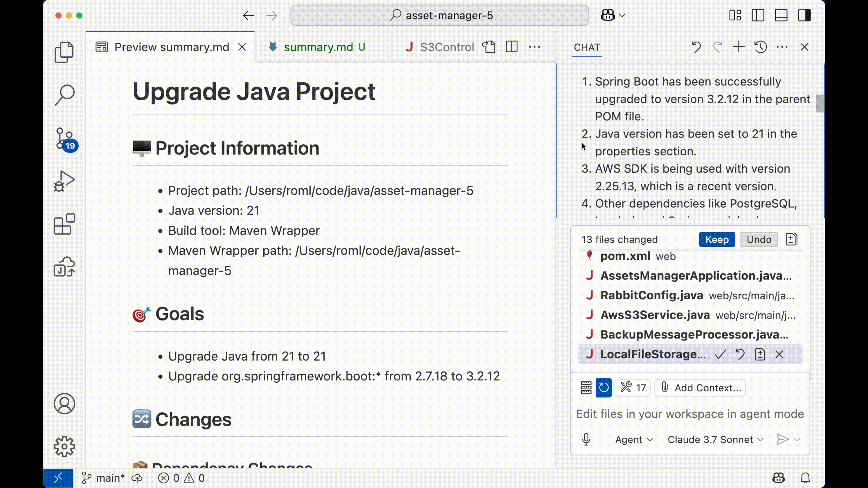Open Source Control view showing 19 changes

click(64, 139)
